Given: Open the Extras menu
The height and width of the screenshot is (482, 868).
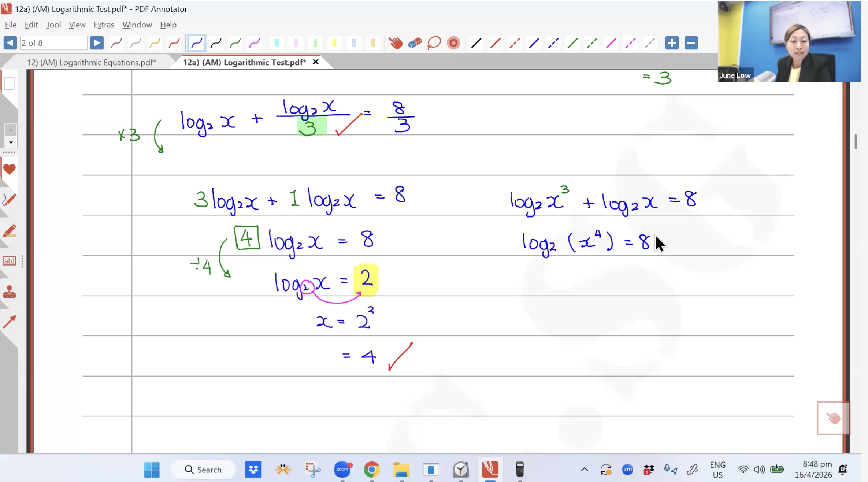Looking at the screenshot, I should 104,25.
